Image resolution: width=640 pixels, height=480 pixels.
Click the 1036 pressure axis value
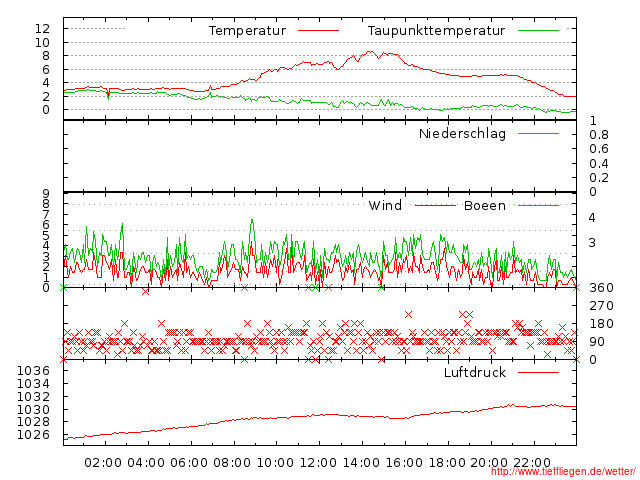(x=33, y=371)
